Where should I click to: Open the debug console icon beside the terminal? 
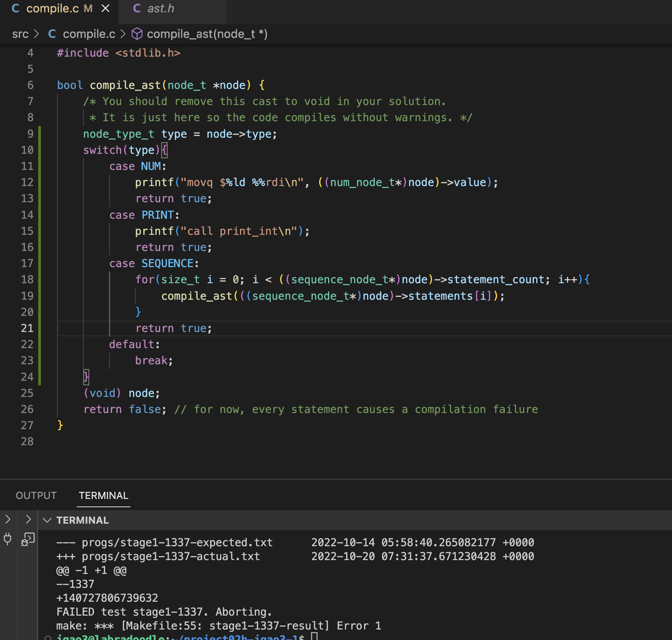(28, 539)
